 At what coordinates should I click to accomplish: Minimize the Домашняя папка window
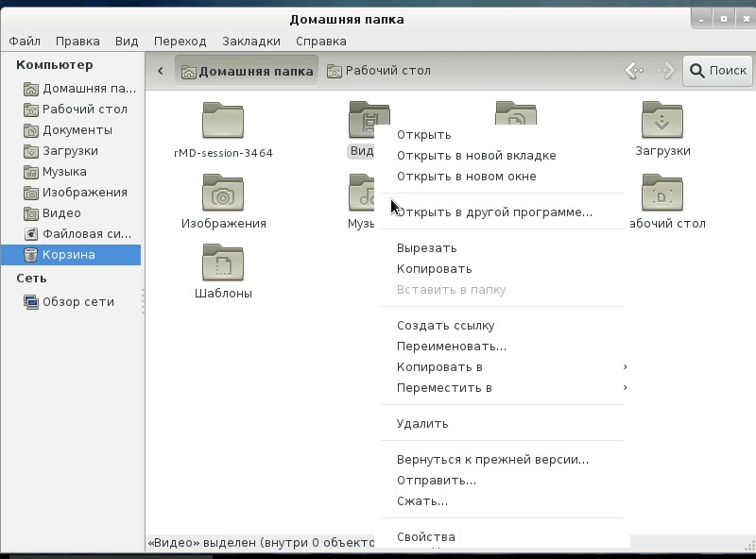(701, 19)
